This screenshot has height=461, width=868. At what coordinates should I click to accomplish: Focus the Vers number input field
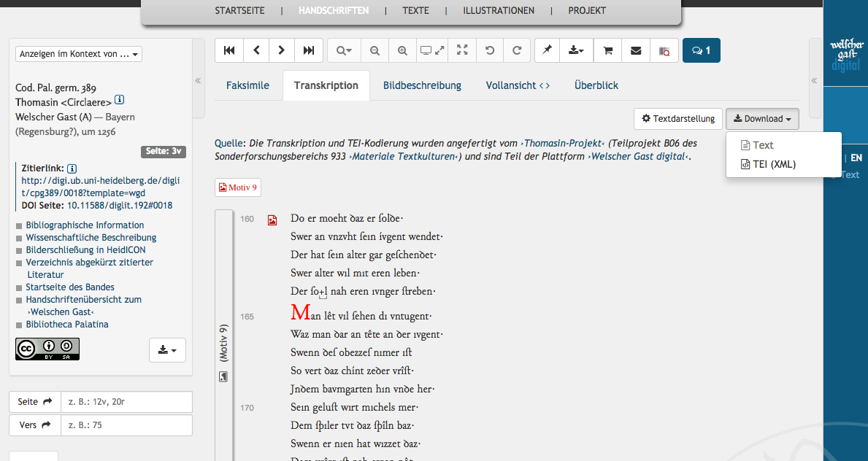click(x=126, y=425)
